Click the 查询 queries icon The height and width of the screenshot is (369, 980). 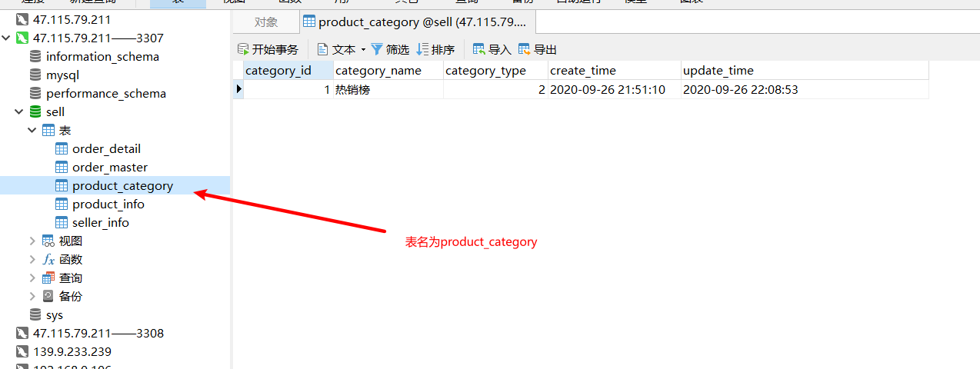(x=48, y=278)
